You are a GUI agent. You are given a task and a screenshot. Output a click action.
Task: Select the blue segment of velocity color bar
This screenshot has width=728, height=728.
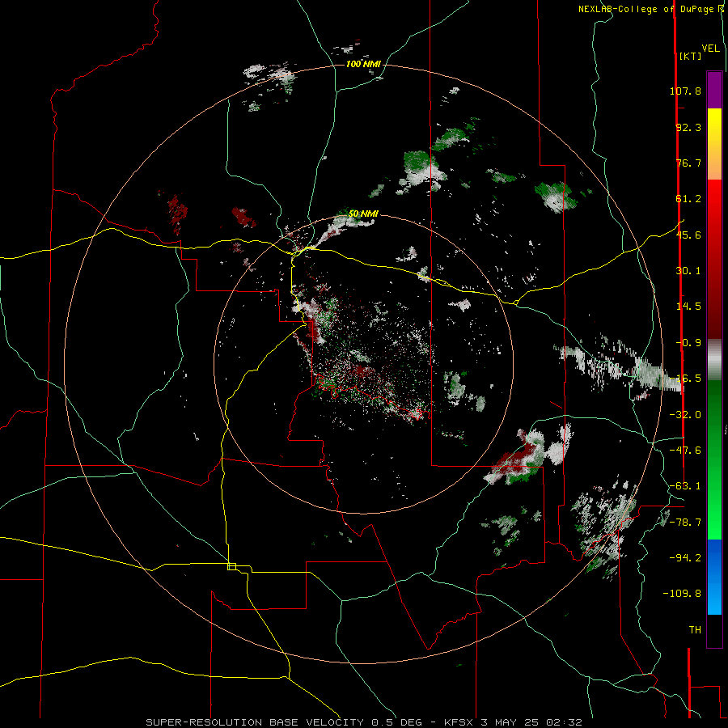tap(714, 577)
